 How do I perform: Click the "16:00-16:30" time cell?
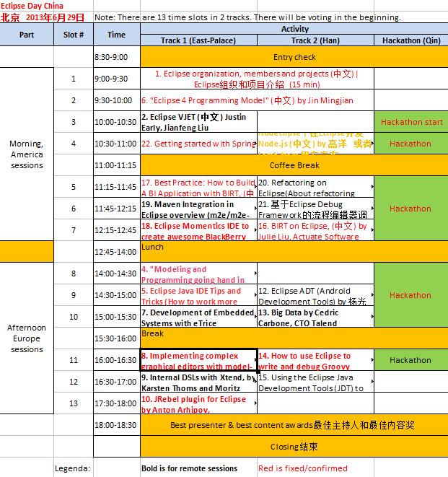click(116, 359)
